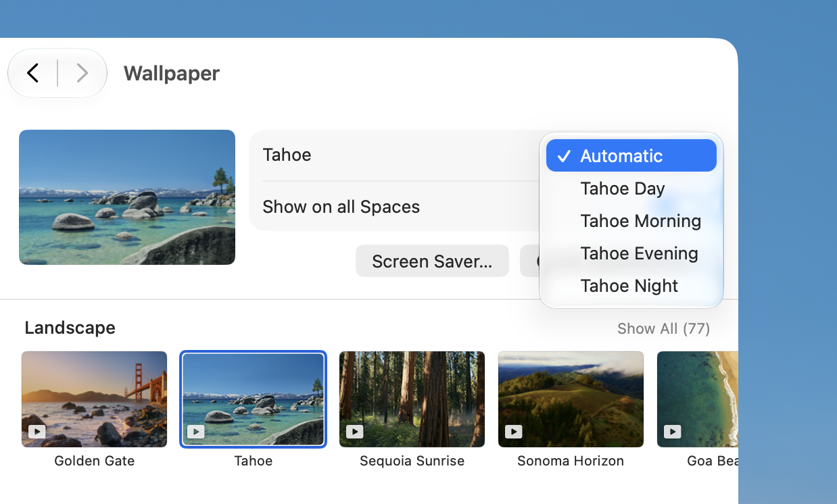Click the Show on all Spaces row
Screen dimensions: 837x504
pyautogui.click(x=395, y=207)
